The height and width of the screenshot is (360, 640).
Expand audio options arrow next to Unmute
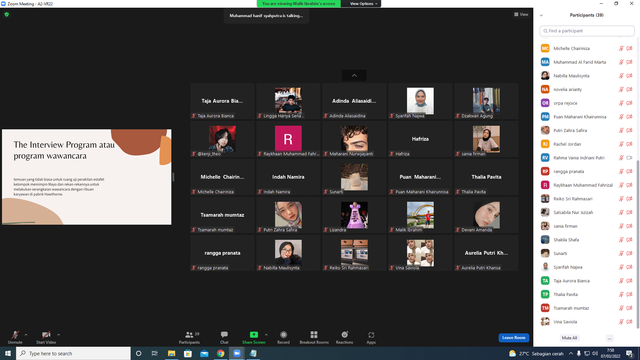26,335
